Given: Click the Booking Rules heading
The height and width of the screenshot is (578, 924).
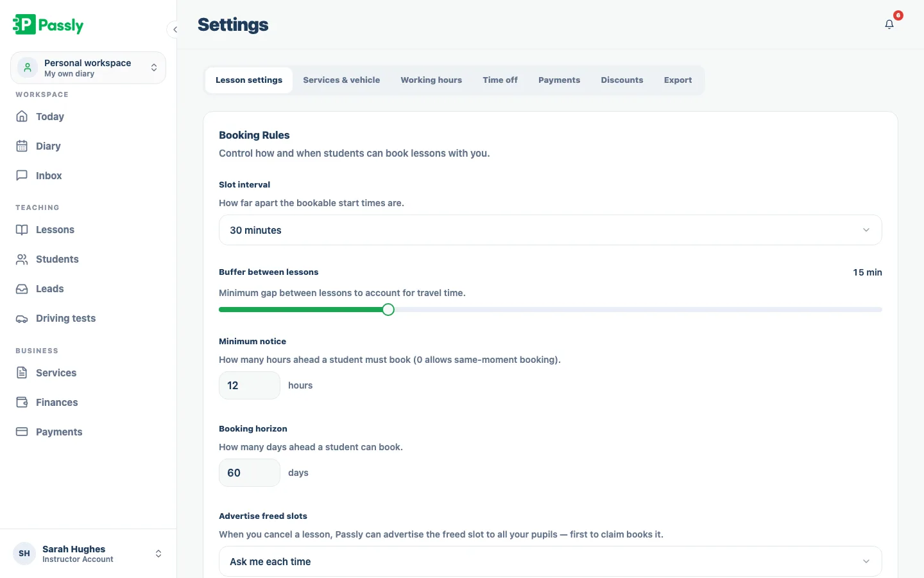Looking at the screenshot, I should [254, 135].
